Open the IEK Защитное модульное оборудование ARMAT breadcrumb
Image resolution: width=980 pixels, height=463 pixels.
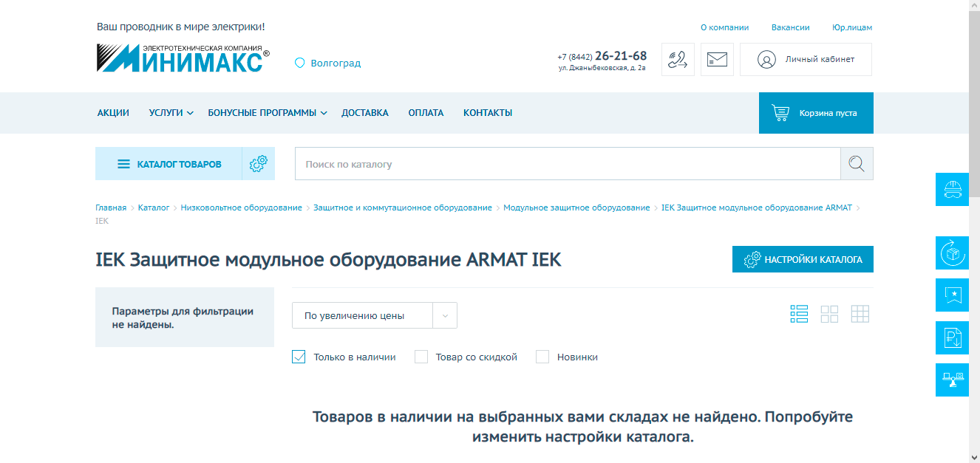[x=757, y=208]
